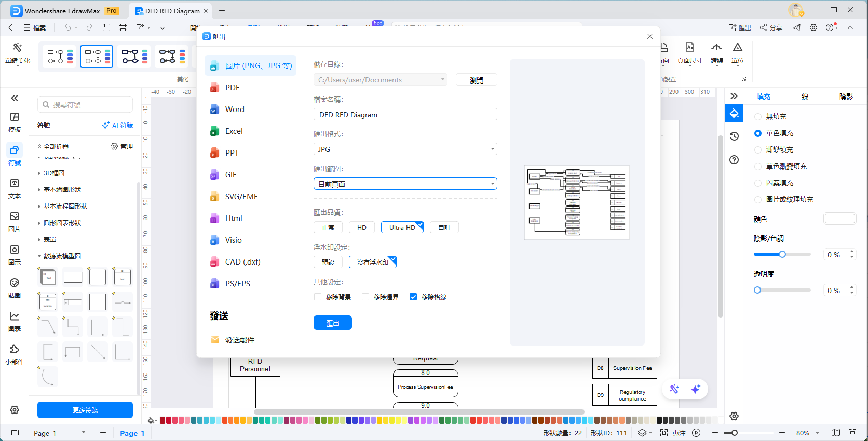Select the second beautify theme style

pyautogui.click(x=97, y=57)
